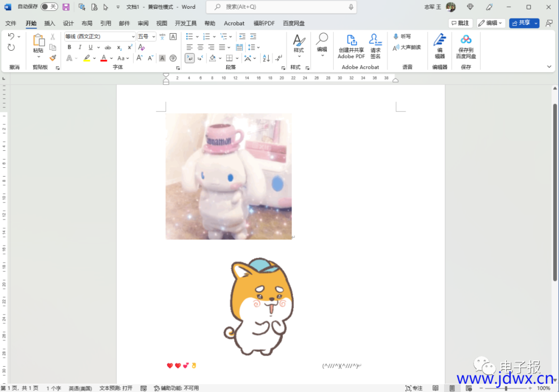
Task: Click the Save icon in title bar
Action: (x=66, y=7)
